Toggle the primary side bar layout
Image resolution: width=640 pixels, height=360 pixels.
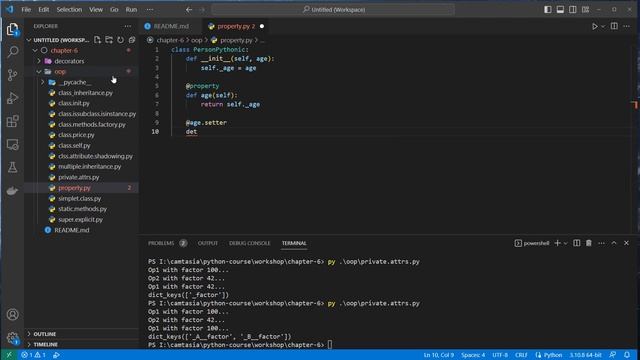pyautogui.click(x=548, y=9)
